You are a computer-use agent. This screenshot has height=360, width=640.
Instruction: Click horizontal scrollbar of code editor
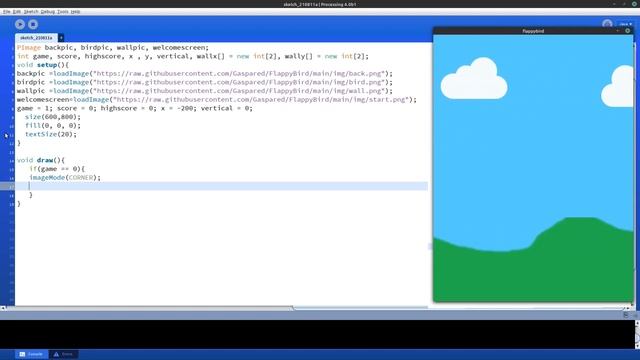coord(149,308)
